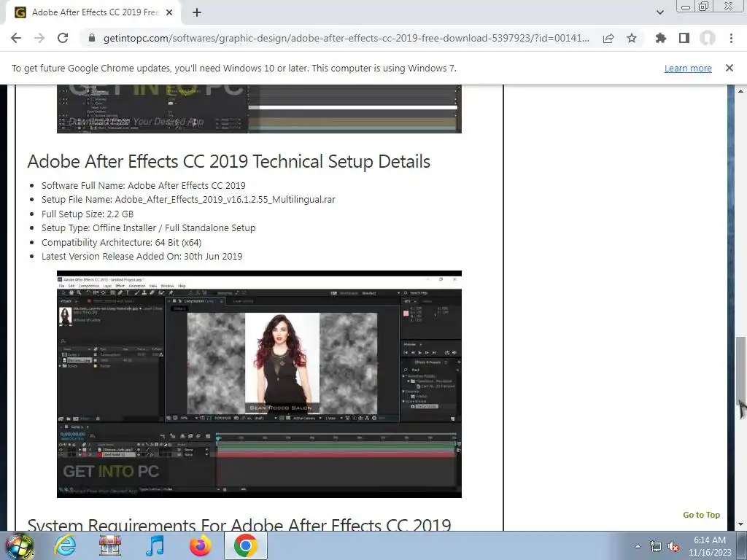Open the taskbar clock showing 6:14 AM
Image resolution: width=747 pixels, height=560 pixels.
click(x=710, y=546)
